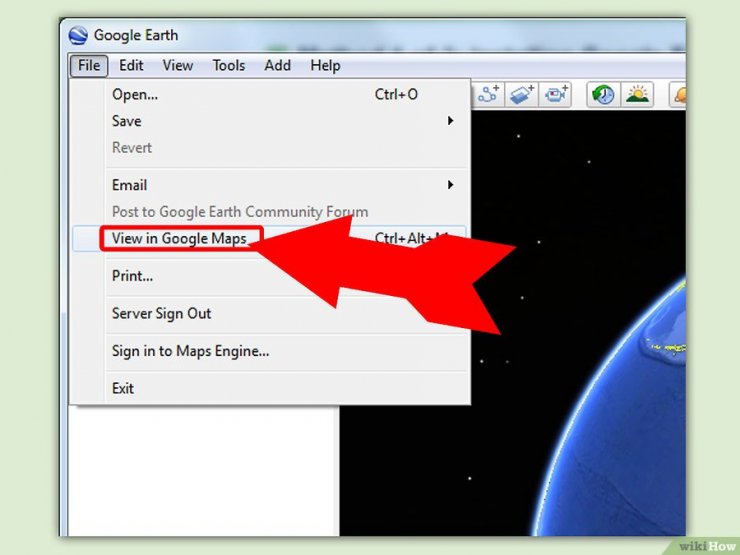Open the Edit menu
Viewport: 740px width, 555px height.
pyautogui.click(x=131, y=65)
